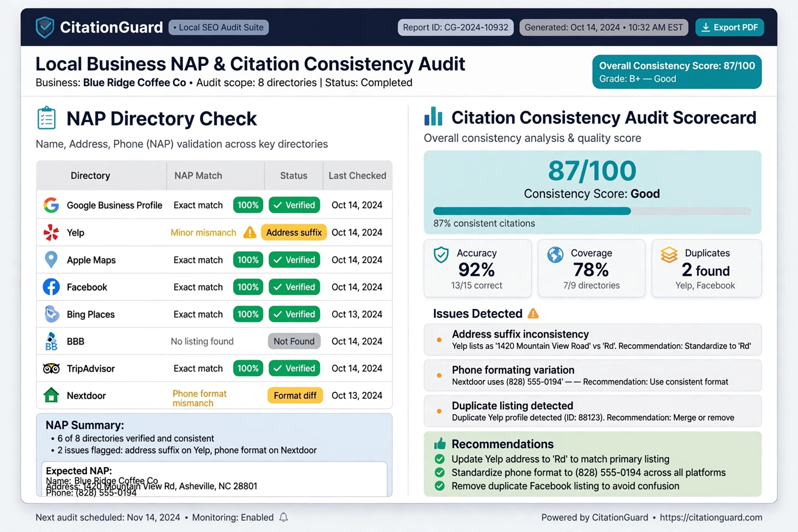Click the Status column header

(294, 176)
